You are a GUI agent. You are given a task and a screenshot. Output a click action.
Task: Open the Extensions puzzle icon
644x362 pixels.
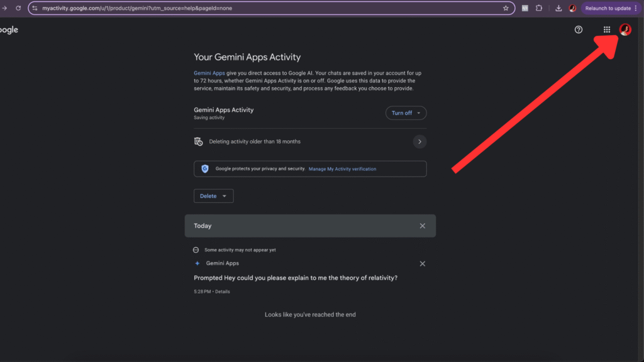tap(539, 8)
